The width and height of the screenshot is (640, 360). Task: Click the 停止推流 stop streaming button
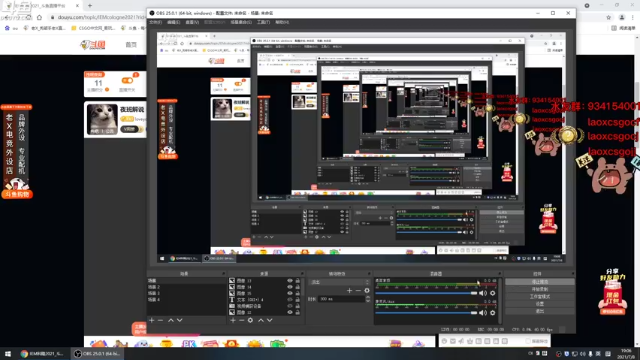pyautogui.click(x=540, y=282)
